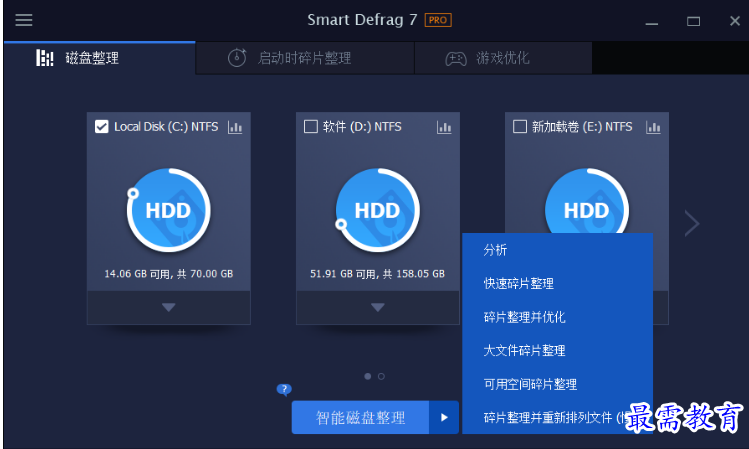Click the HDD circle icon for 软件 (D:)
This screenshot has width=749, height=449.
[x=377, y=210]
